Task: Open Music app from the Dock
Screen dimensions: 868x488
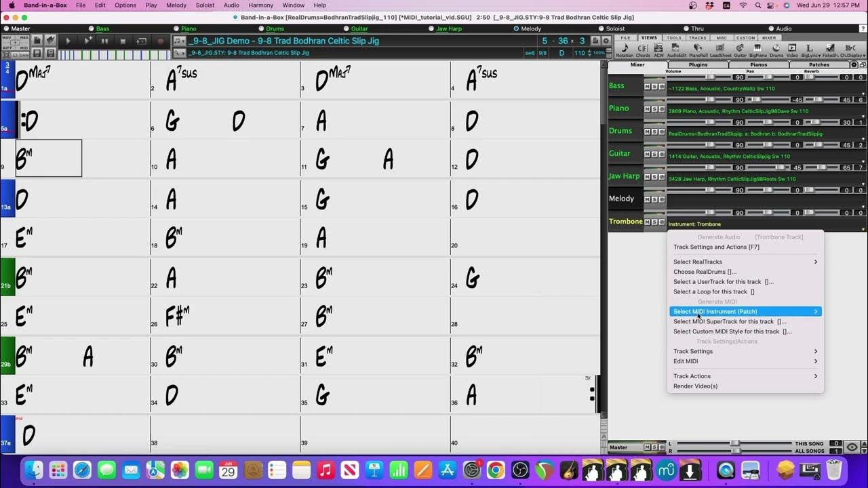Action: [x=326, y=470]
